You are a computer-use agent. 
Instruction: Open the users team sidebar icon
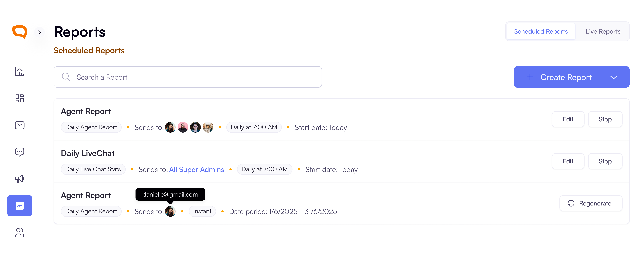(x=19, y=233)
